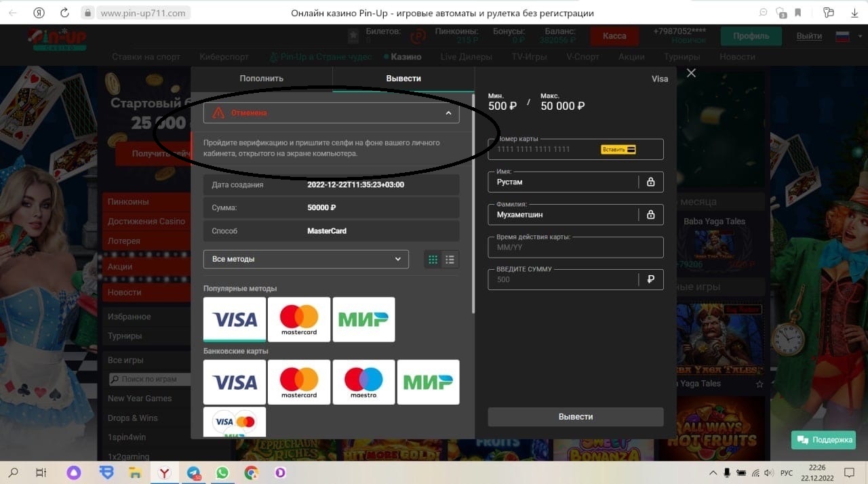The height and width of the screenshot is (484, 868).
Task: Click the Вывести submit button
Action: pyautogui.click(x=576, y=417)
